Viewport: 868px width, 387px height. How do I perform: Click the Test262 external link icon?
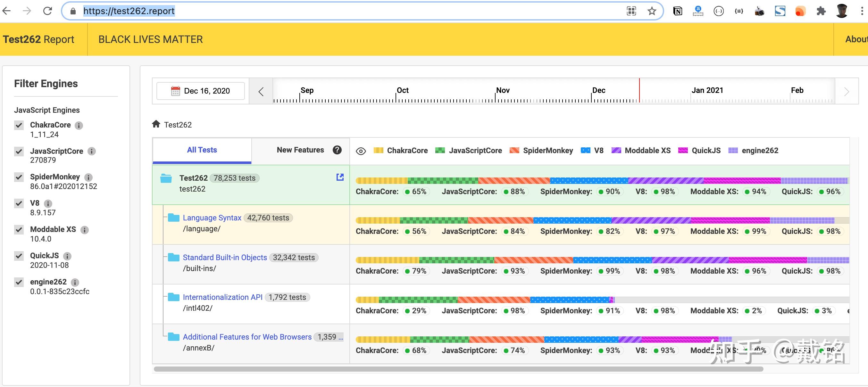[340, 177]
